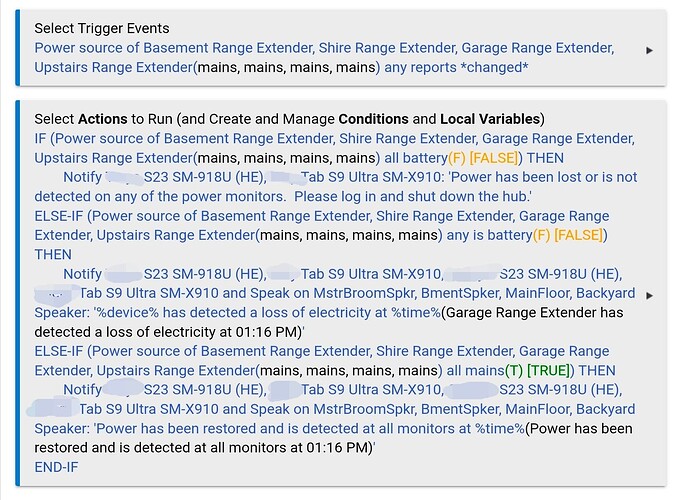The image size is (677, 500).
Task: Expand the Select Actions panel arrow
Action: point(649,296)
